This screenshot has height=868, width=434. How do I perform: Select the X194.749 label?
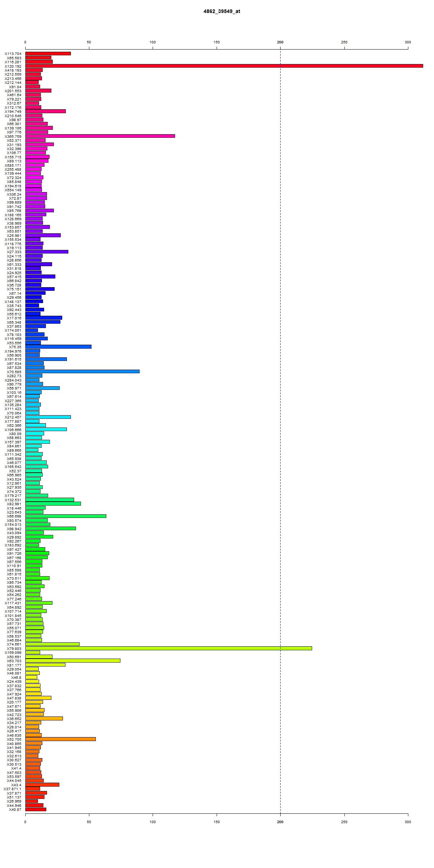pyautogui.click(x=13, y=111)
